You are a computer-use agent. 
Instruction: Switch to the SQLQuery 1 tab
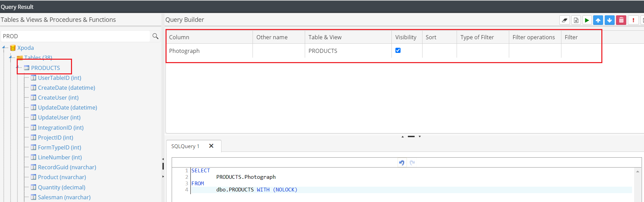pyautogui.click(x=185, y=146)
